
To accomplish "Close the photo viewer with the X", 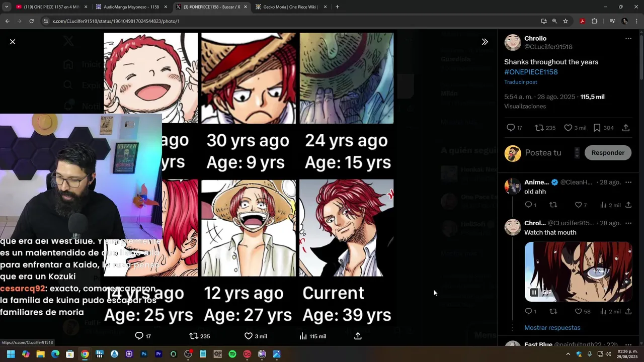I will click(x=13, y=42).
